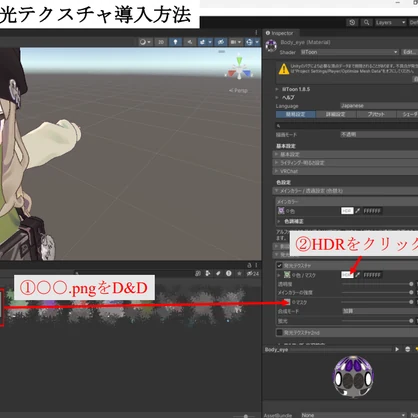Click the shader Edit button
The height and width of the screenshot is (418, 418).
(409, 52)
